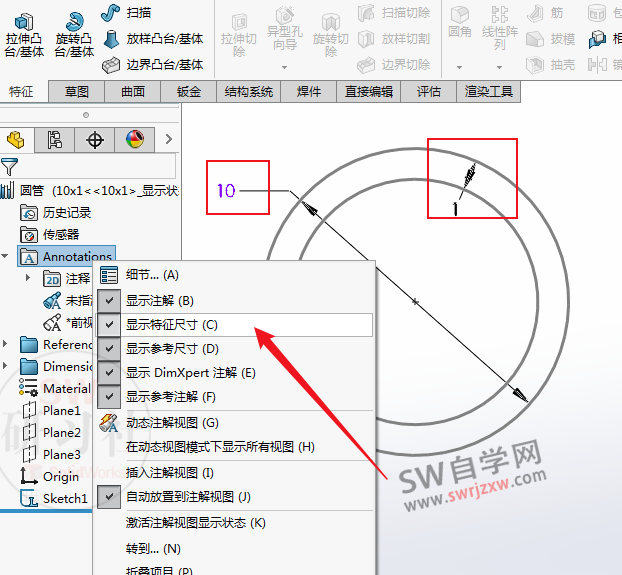Select the Fillet (圆角) tool

pyautogui.click(x=460, y=22)
